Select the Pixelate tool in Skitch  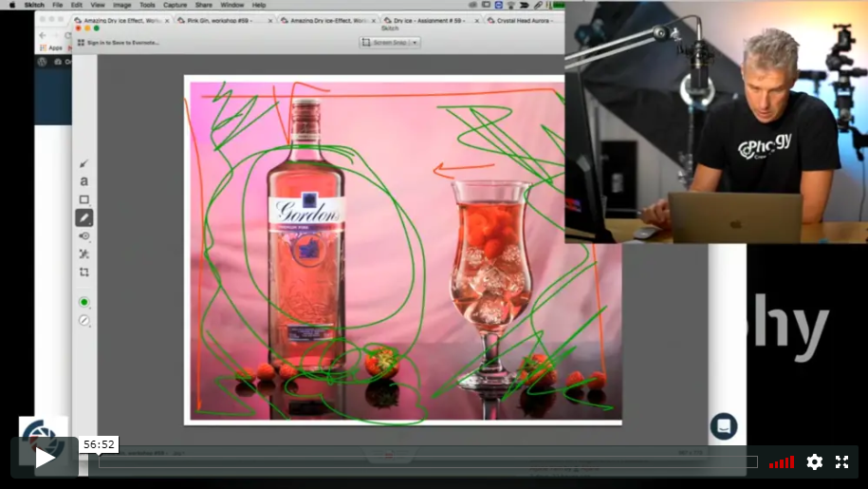(x=84, y=254)
